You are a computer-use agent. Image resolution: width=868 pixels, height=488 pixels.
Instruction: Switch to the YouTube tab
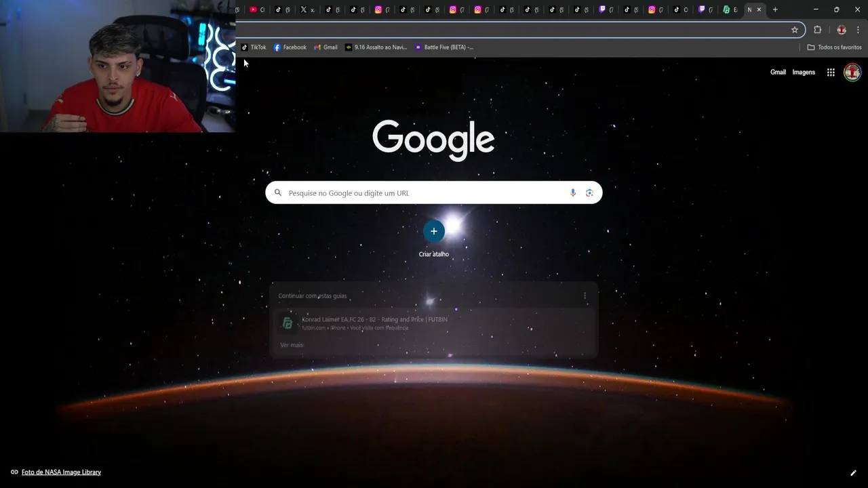[257, 9]
